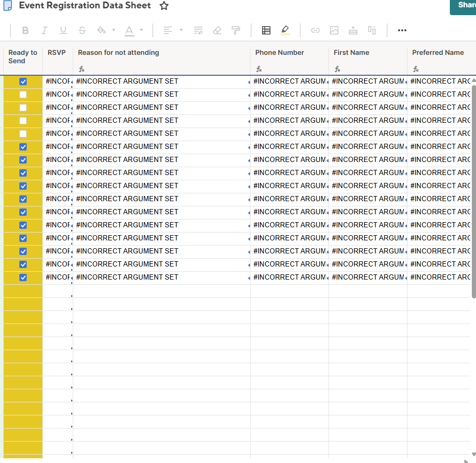Select the Ready to Send column header
The width and height of the screenshot is (476, 463).
[x=23, y=61]
